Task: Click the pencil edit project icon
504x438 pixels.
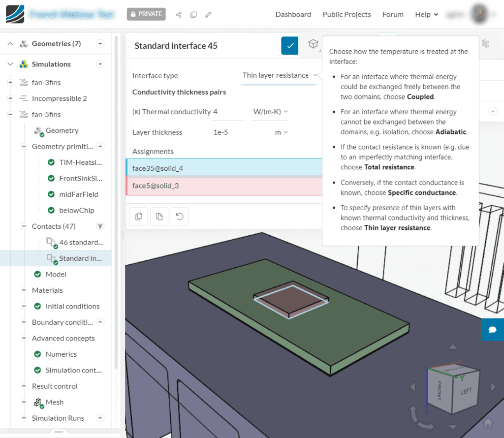Action: (x=208, y=15)
